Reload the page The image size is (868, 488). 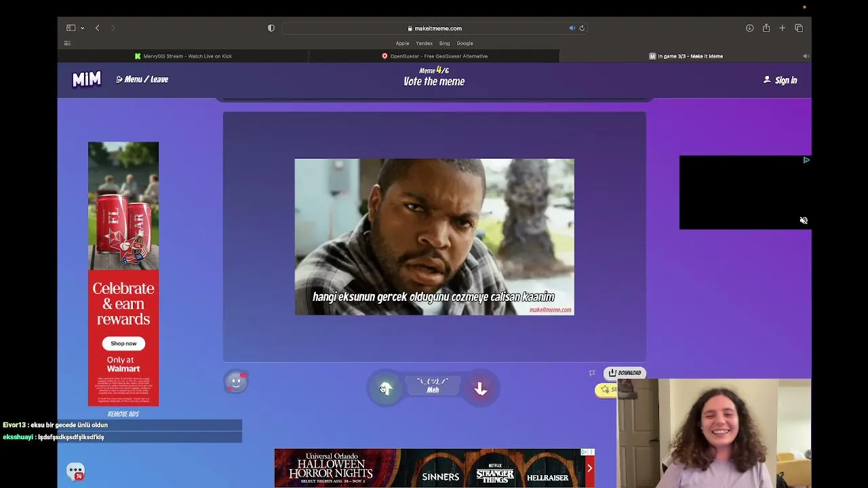(x=582, y=28)
